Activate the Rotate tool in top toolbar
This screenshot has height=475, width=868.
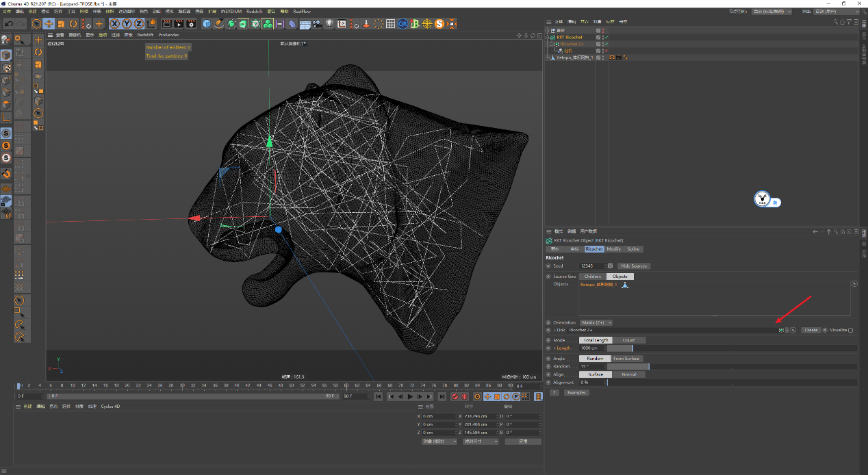[73, 24]
